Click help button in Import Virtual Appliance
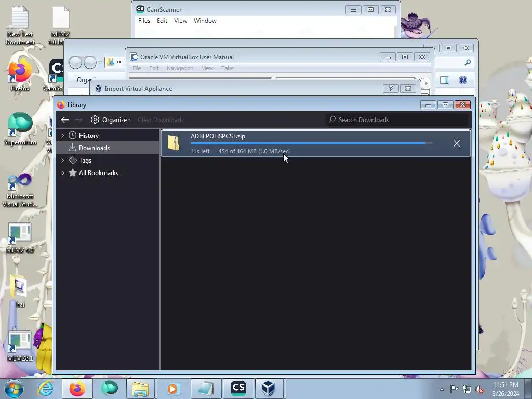 (391, 88)
